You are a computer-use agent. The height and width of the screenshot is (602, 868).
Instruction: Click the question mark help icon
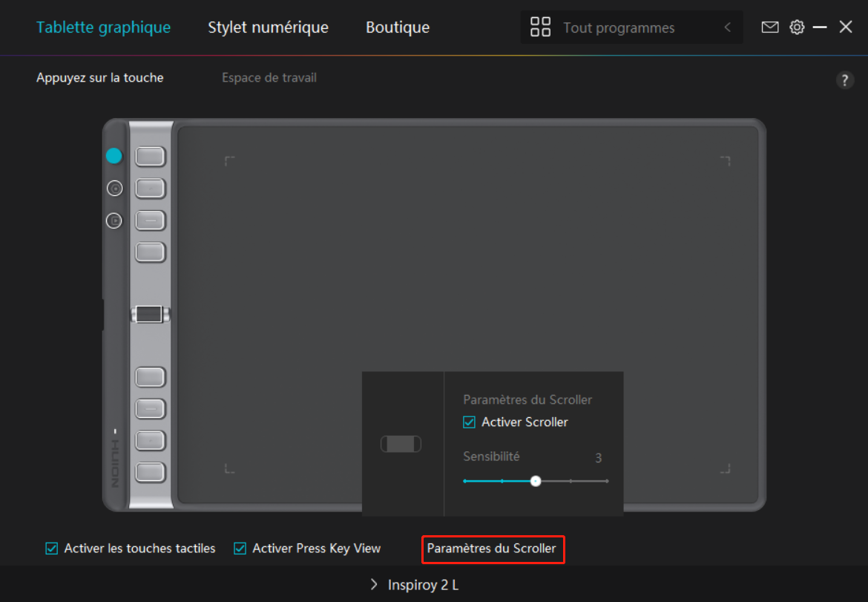(845, 80)
